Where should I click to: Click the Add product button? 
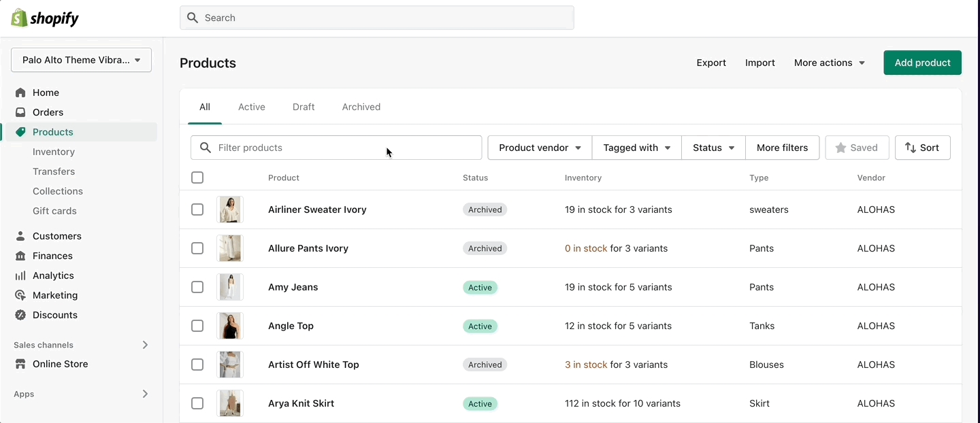coord(922,63)
